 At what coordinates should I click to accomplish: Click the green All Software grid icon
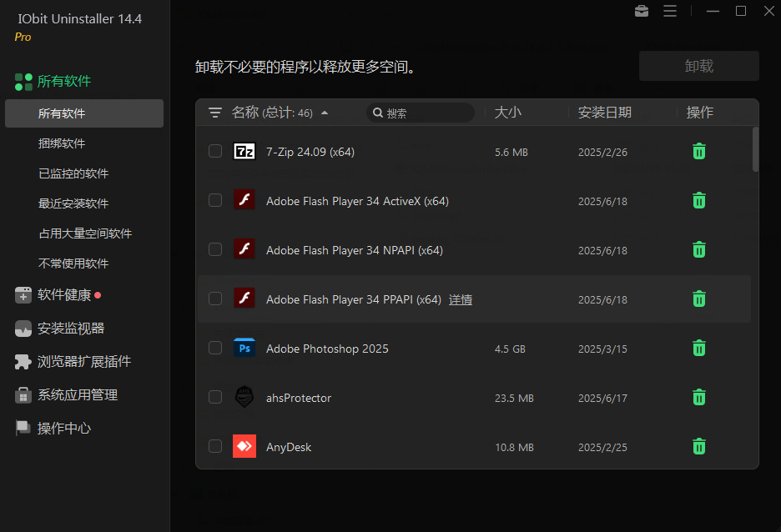point(23,82)
